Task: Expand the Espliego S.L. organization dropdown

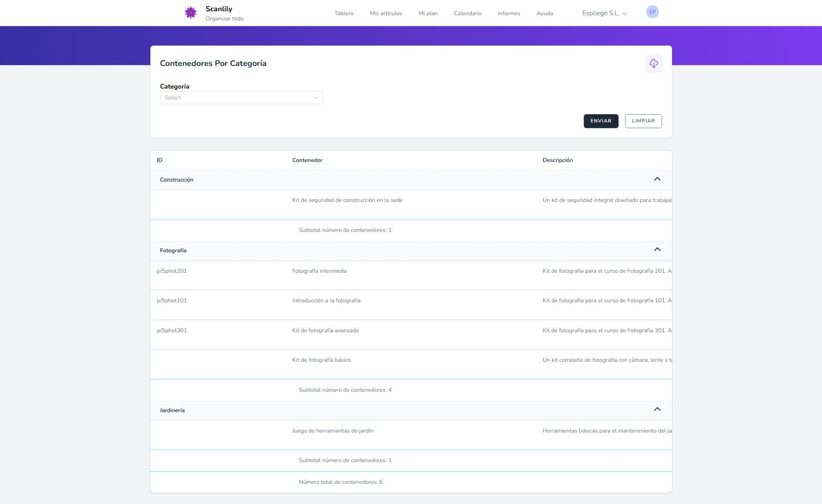Action: [x=604, y=13]
